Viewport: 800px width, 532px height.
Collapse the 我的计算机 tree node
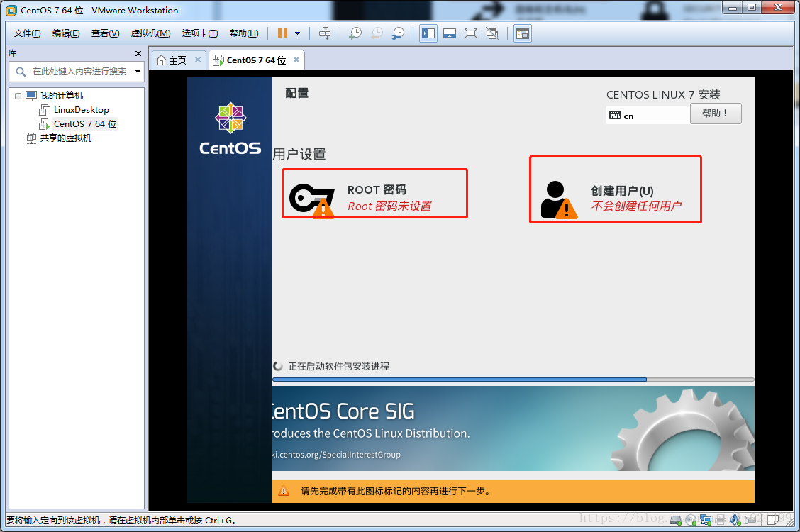coord(18,95)
